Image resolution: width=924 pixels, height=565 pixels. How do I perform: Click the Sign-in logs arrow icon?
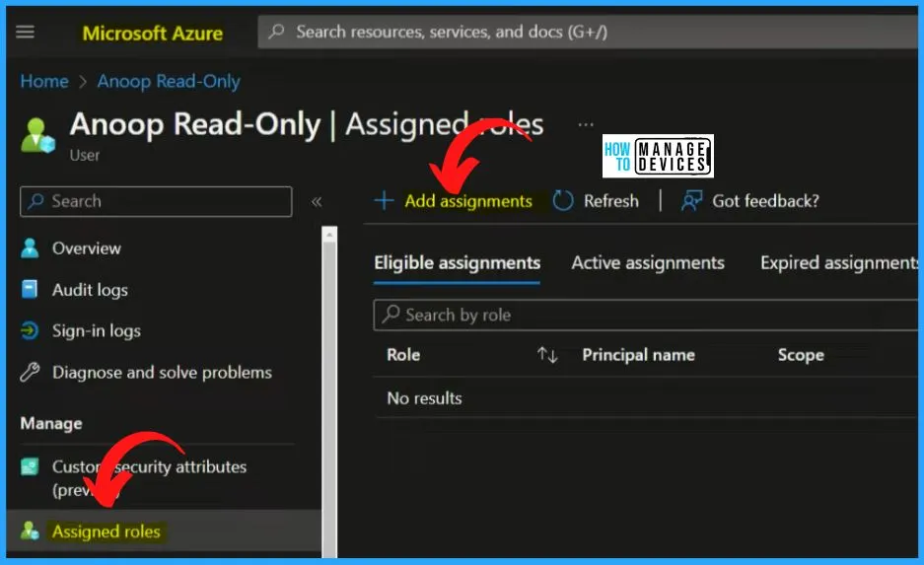click(30, 330)
